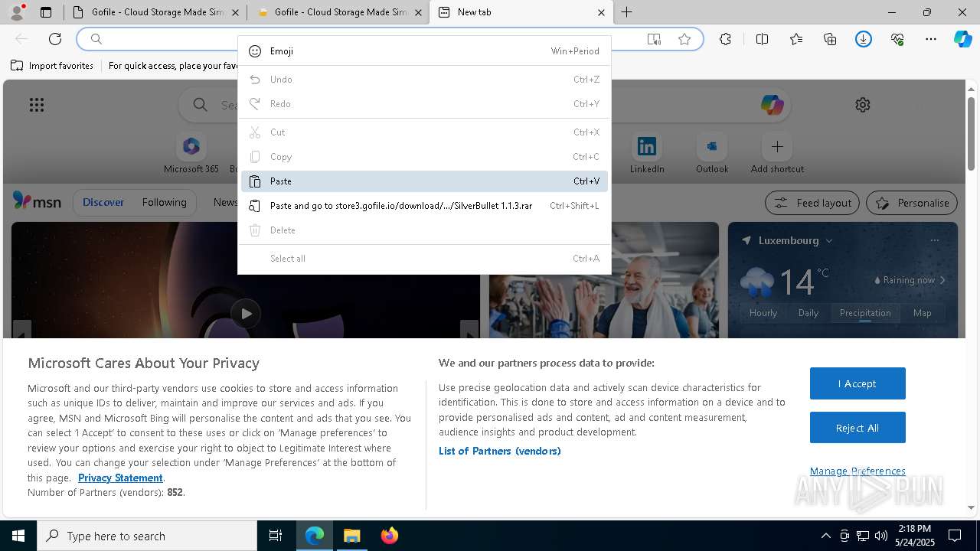This screenshot has width=980, height=551.
Task: Open the Microsoft 365 shortcut
Action: [191, 154]
